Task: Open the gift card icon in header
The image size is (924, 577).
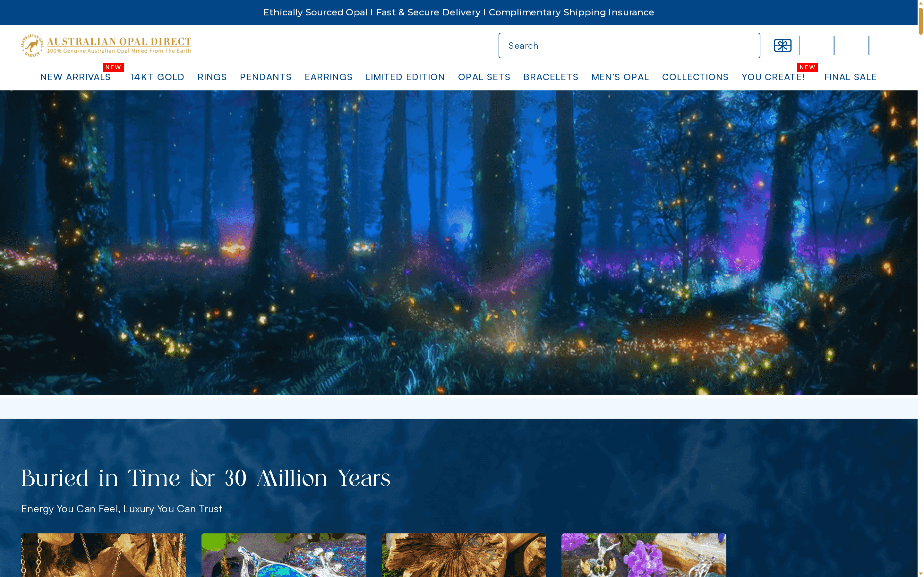Action: (782, 46)
